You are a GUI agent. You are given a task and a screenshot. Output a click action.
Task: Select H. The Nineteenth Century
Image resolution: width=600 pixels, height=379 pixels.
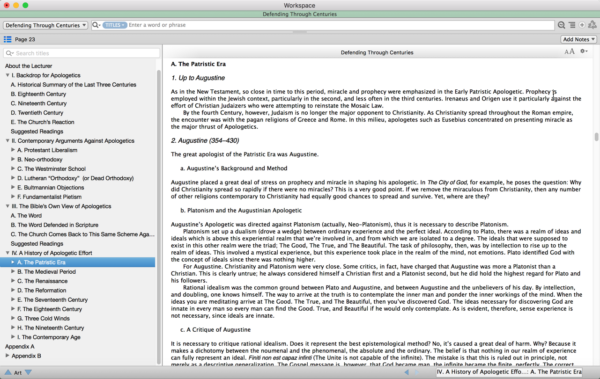[x=51, y=328]
